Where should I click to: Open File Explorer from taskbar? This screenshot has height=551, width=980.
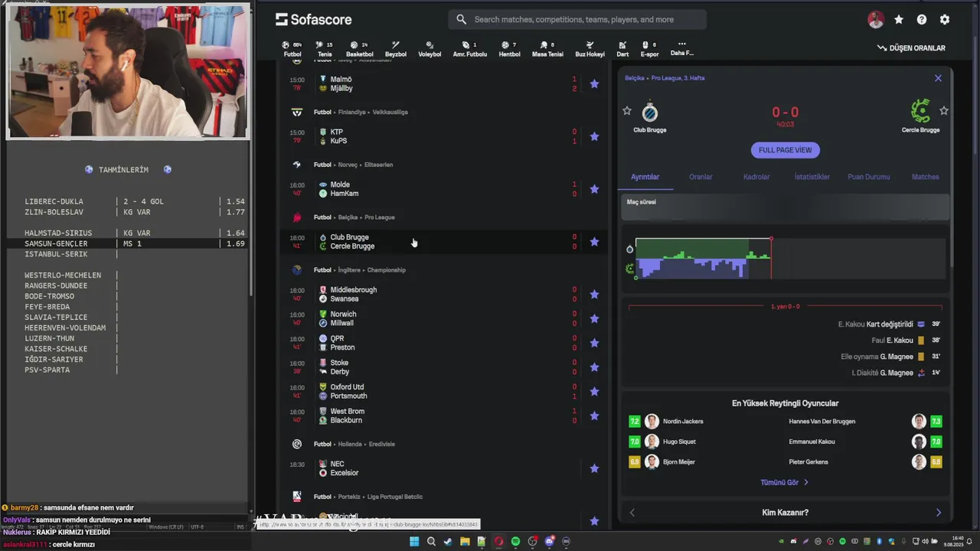coord(465,542)
